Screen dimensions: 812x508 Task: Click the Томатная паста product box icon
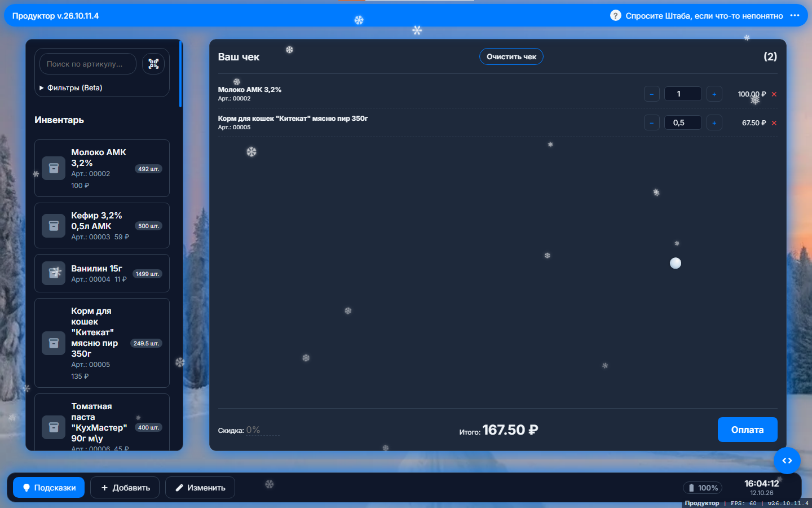click(54, 427)
